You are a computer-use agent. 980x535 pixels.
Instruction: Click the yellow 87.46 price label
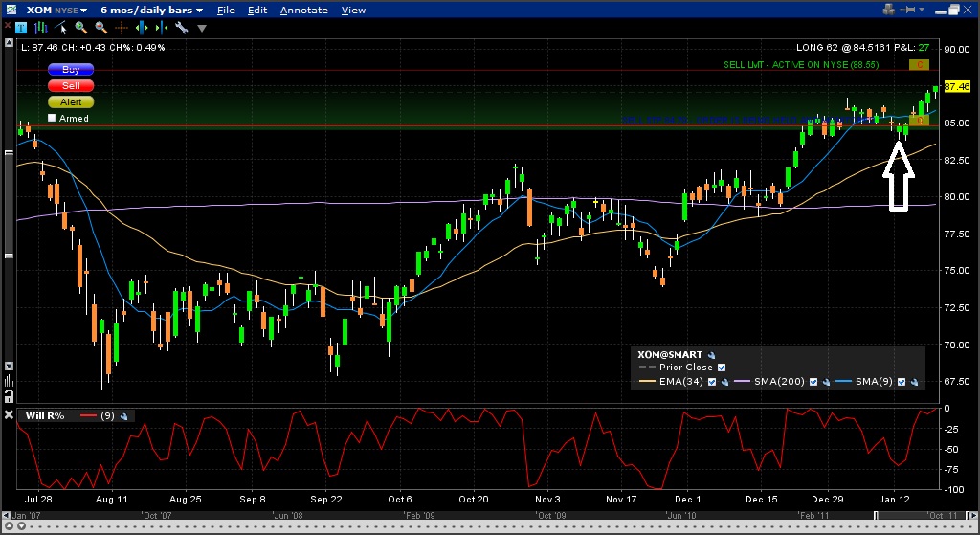click(x=957, y=87)
